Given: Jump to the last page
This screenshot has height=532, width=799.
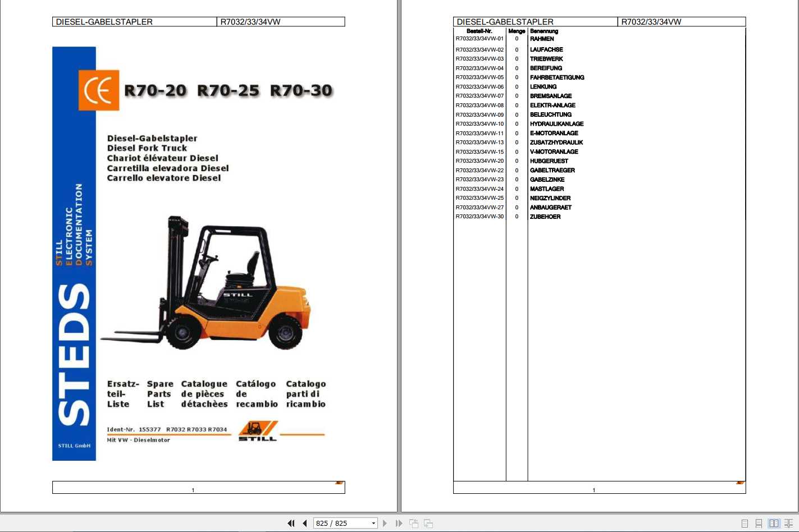Looking at the screenshot, I should pos(399,523).
